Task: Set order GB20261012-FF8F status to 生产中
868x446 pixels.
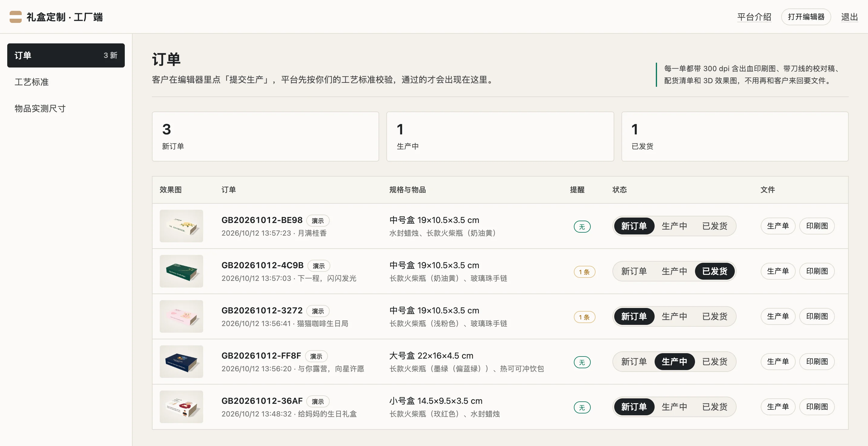Action: pyautogui.click(x=674, y=361)
